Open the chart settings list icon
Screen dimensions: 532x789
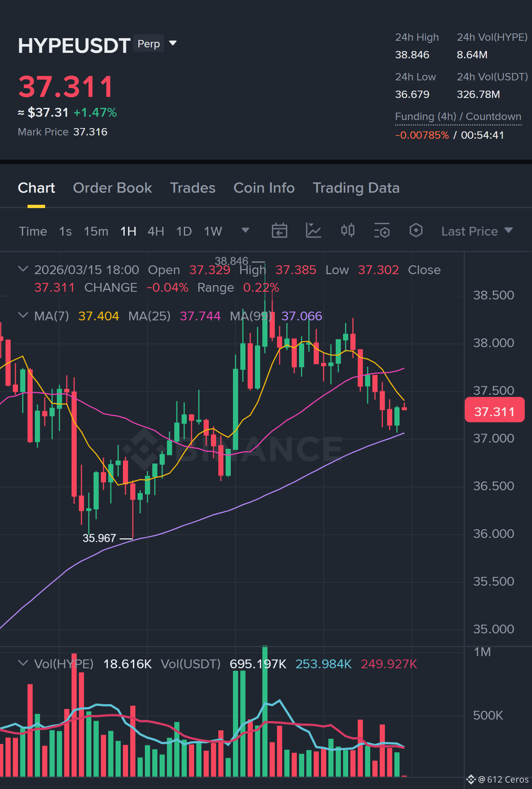(x=382, y=231)
